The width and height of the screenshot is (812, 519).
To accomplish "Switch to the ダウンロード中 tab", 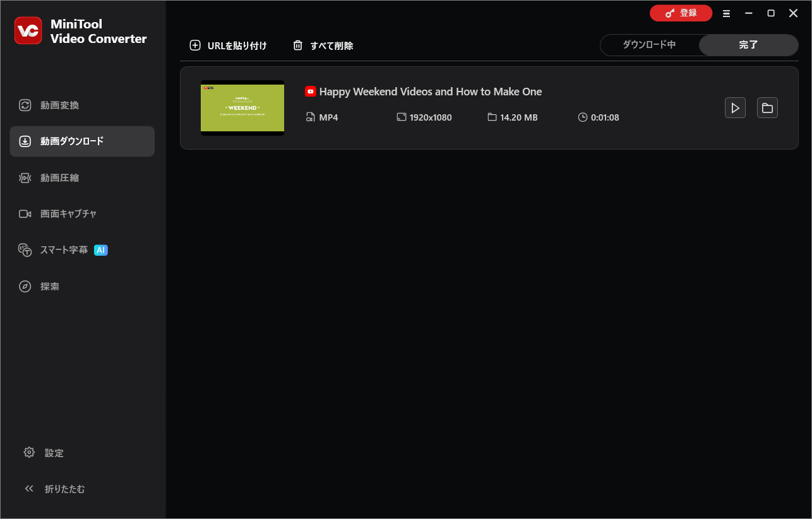I will (649, 45).
